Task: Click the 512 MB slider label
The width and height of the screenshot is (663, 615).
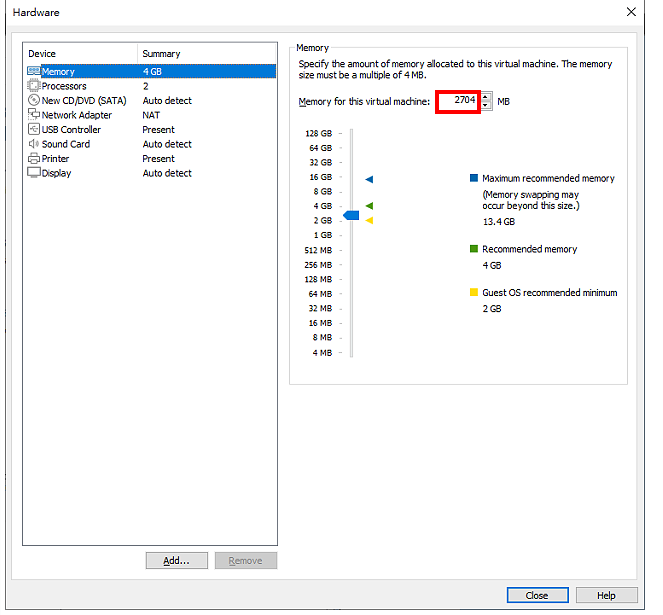Action: click(x=318, y=250)
